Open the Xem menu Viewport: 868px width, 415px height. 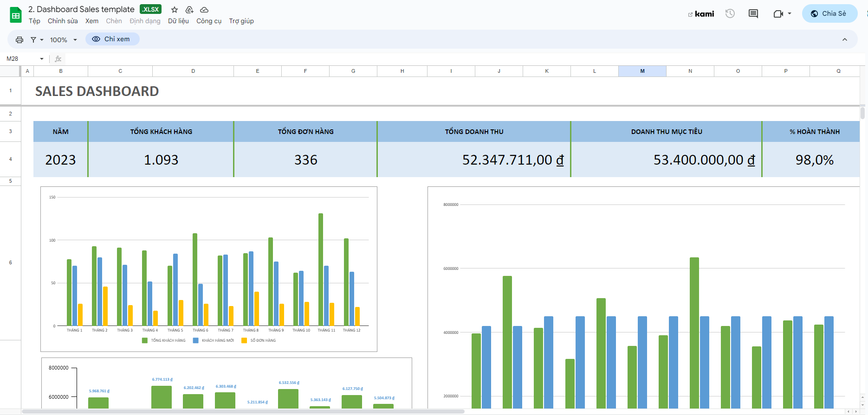pyautogui.click(x=92, y=21)
